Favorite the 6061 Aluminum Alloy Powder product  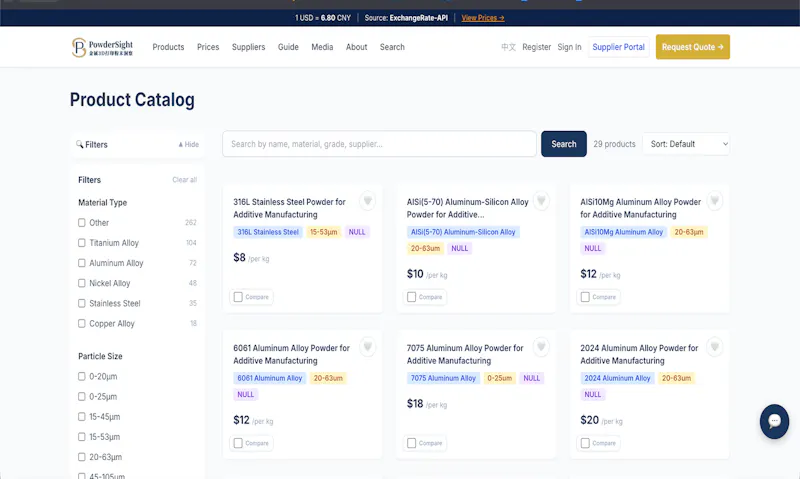point(367,347)
